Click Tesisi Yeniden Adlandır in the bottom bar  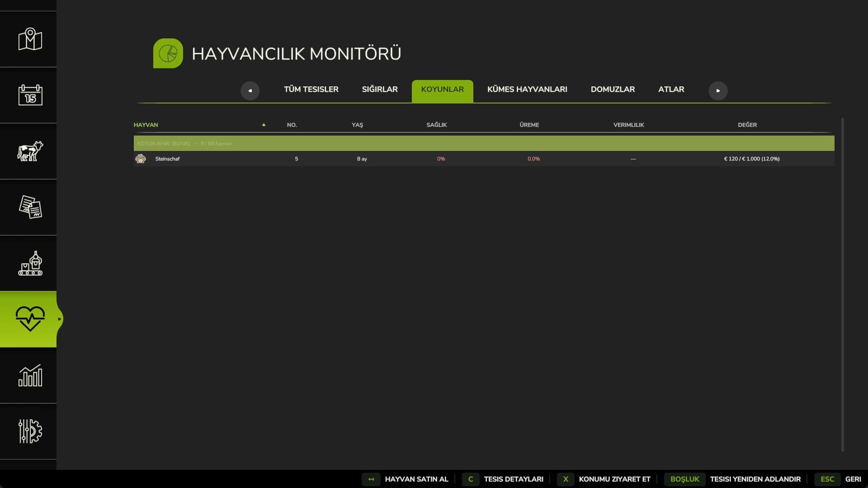[755, 479]
